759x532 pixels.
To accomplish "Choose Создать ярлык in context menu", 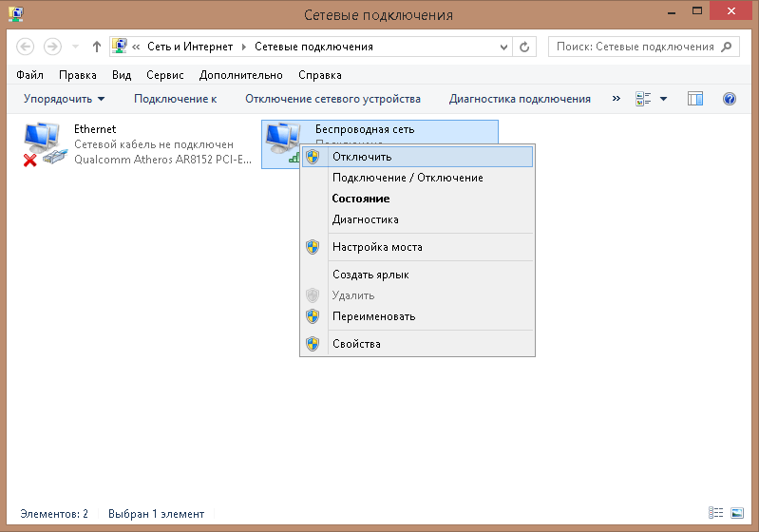I will pos(417,275).
